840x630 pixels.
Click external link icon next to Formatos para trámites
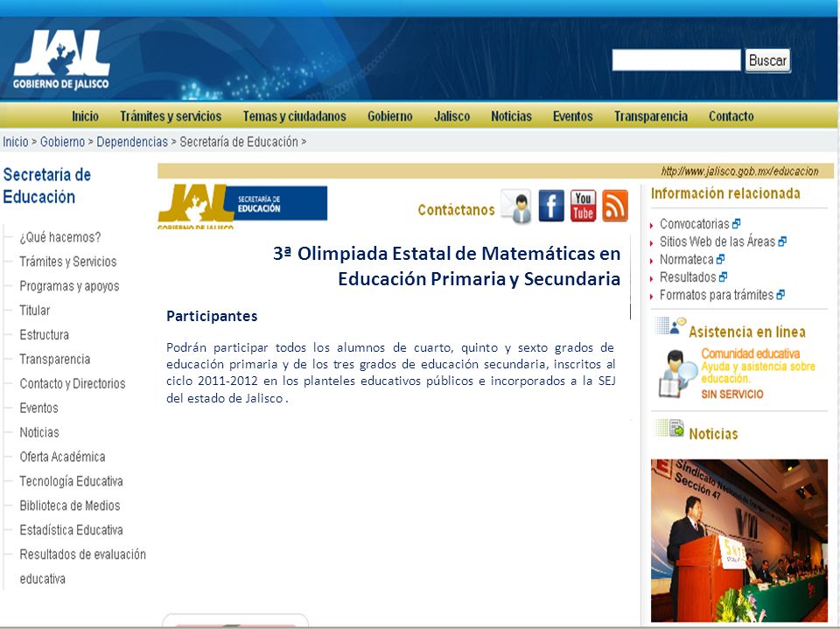point(780,295)
